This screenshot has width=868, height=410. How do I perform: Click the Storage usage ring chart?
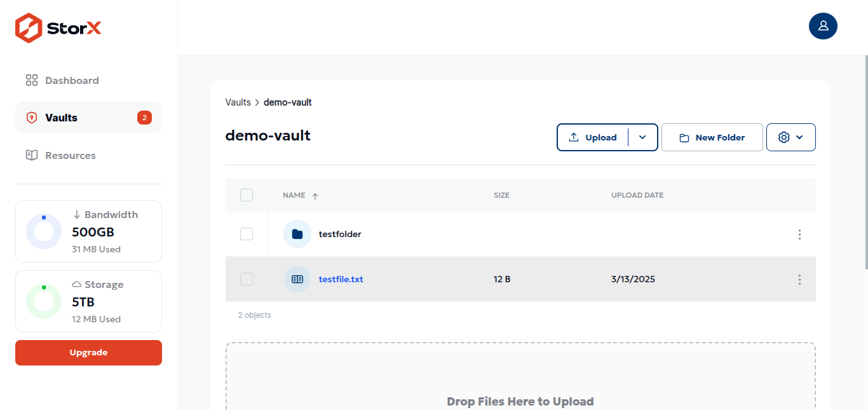pos(44,301)
